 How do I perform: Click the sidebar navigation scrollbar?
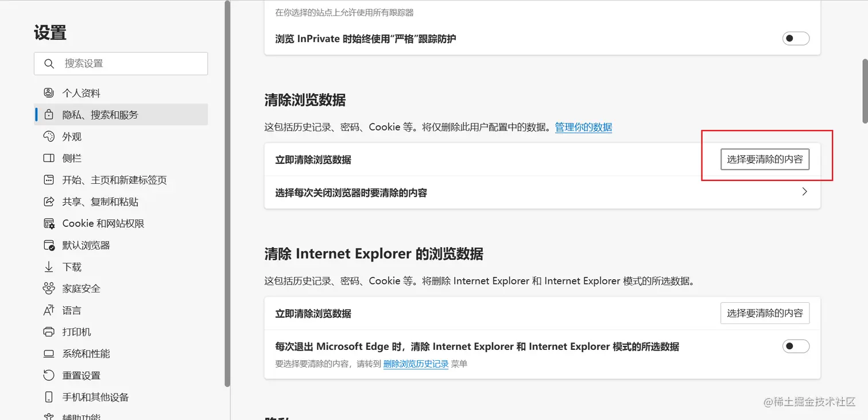point(227,194)
